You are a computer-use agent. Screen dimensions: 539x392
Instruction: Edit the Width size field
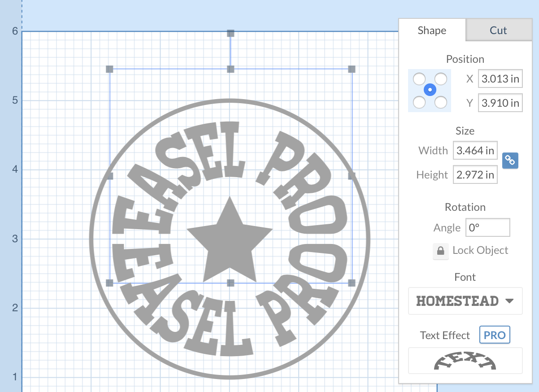475,151
